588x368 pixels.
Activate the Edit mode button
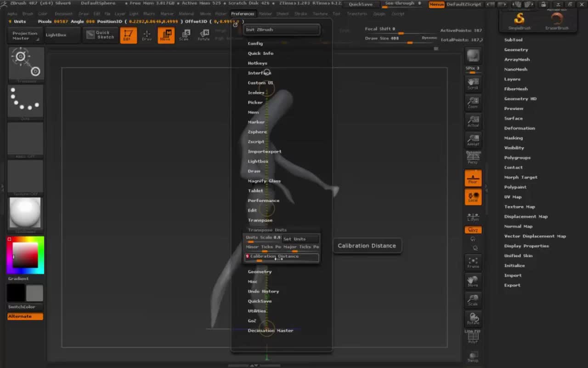[x=128, y=35]
